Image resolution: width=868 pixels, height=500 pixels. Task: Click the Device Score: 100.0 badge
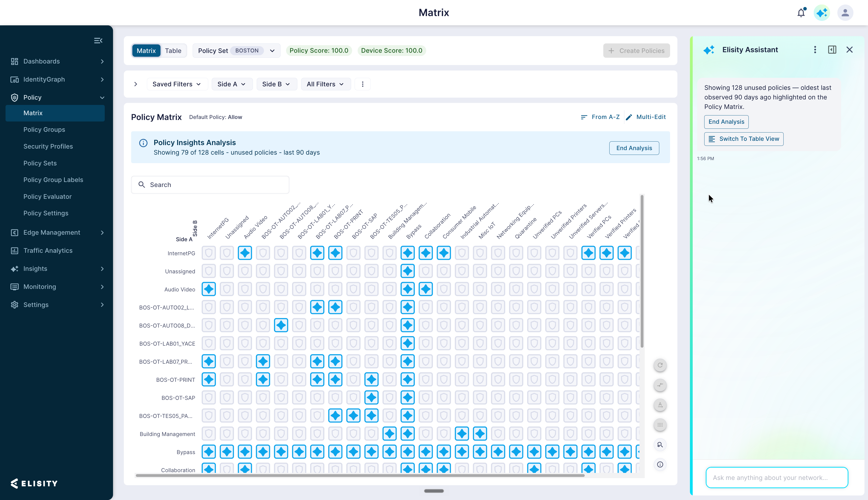tap(392, 50)
